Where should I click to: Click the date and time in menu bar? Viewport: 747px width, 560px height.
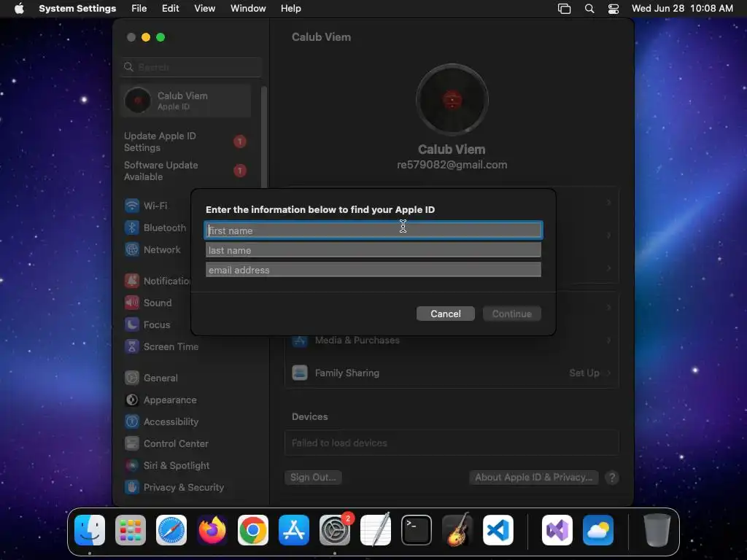[x=682, y=9]
